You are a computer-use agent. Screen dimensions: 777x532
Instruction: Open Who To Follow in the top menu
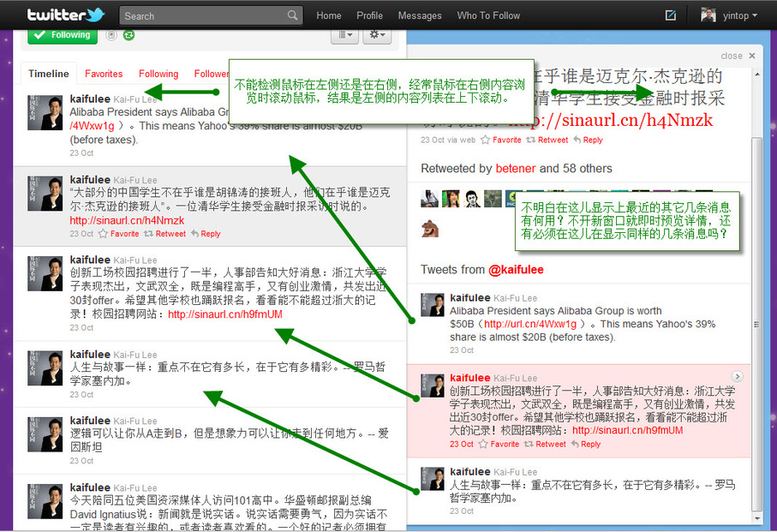tap(488, 15)
